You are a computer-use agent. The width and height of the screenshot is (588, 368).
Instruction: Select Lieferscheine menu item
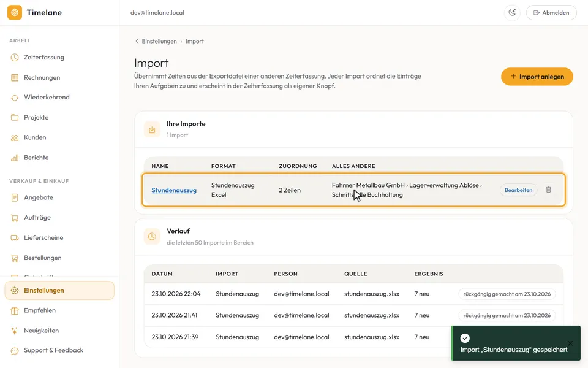(59, 238)
